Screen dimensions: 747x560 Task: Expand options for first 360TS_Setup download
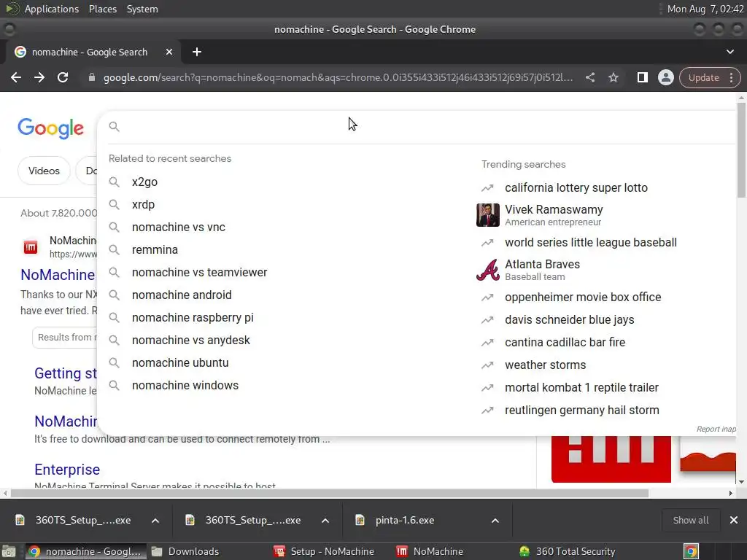tap(155, 521)
